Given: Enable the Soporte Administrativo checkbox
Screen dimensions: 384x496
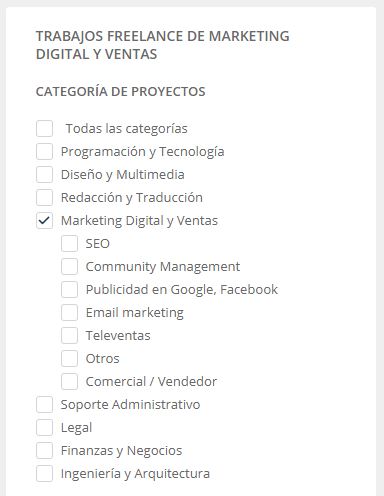Looking at the screenshot, I should (44, 405).
